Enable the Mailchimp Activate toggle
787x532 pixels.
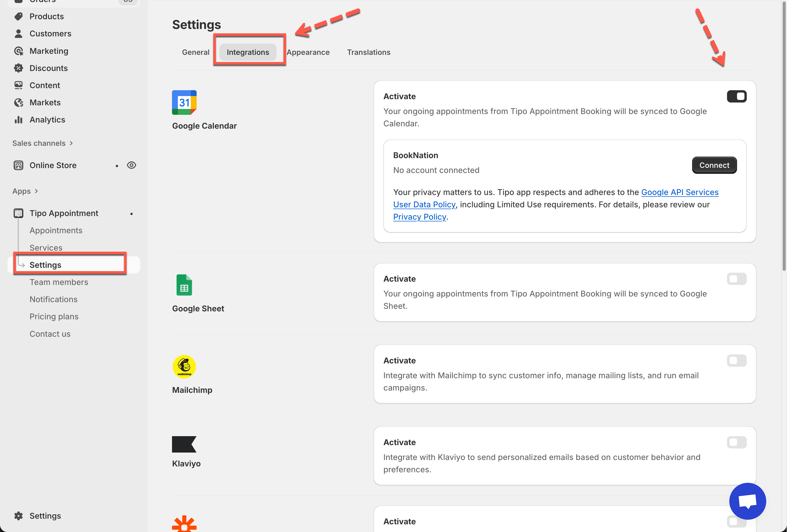(736, 361)
